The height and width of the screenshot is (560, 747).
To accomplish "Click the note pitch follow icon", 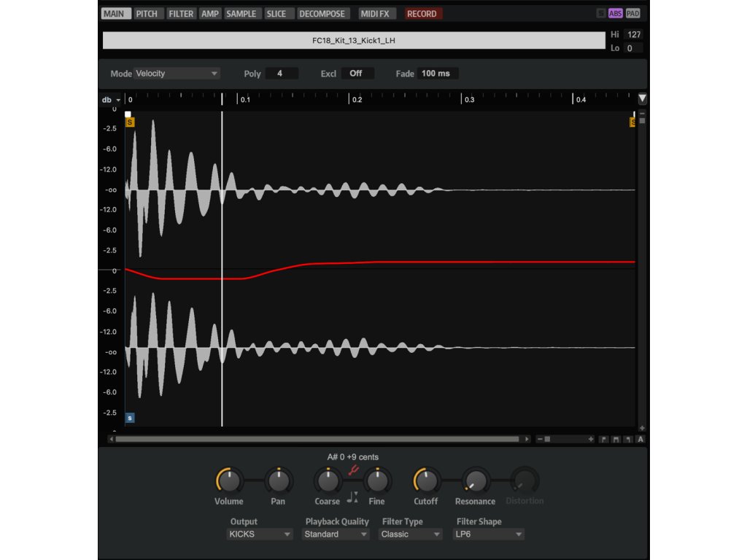I will point(352,497).
